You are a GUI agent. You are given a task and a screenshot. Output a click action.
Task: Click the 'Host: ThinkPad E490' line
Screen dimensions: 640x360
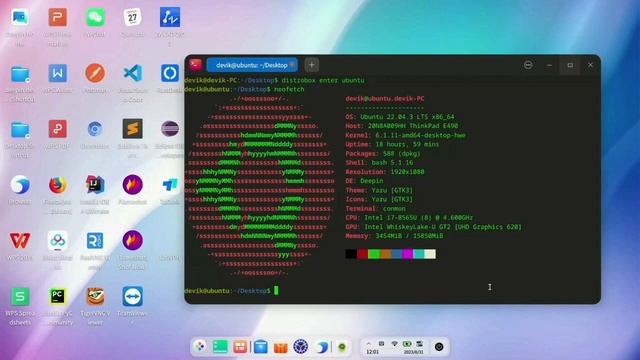pyautogui.click(x=402, y=126)
